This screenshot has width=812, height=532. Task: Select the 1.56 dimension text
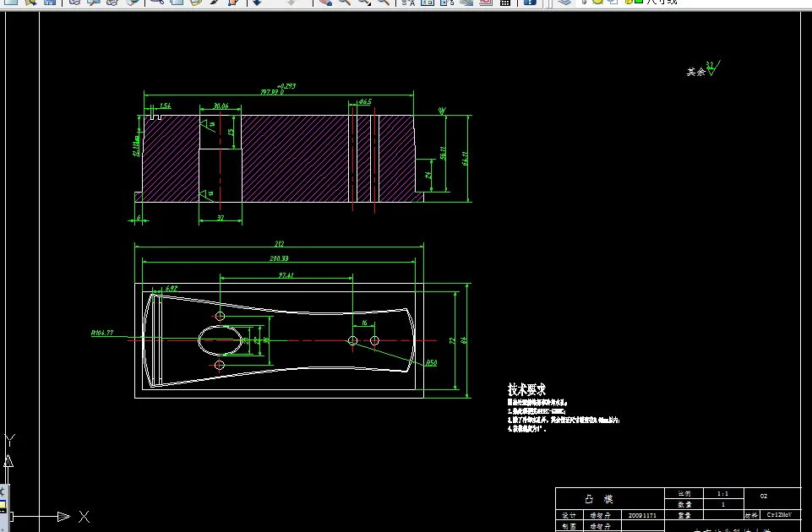166,106
